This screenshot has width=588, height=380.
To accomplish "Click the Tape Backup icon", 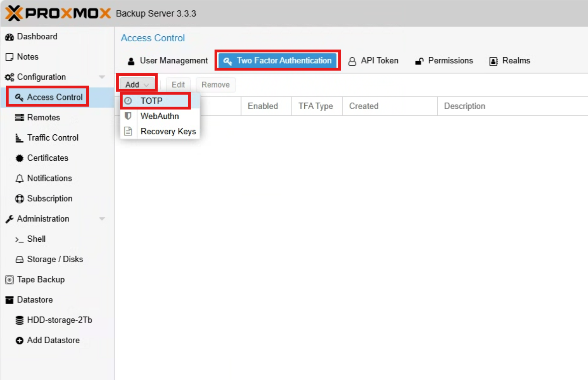I will coord(9,280).
